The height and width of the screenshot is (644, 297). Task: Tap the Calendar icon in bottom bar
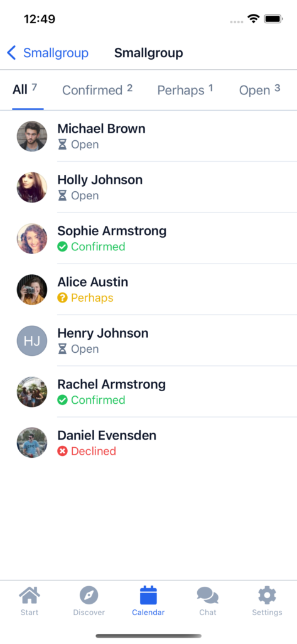tap(148, 595)
